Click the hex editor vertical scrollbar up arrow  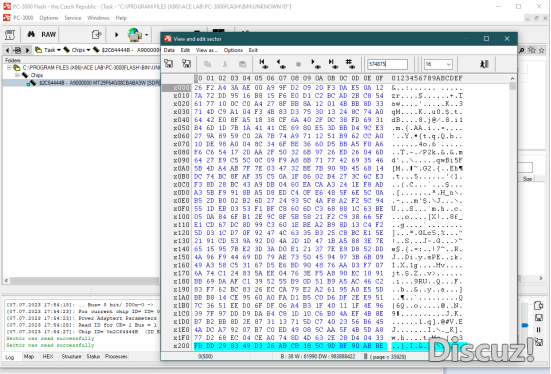[512, 78]
